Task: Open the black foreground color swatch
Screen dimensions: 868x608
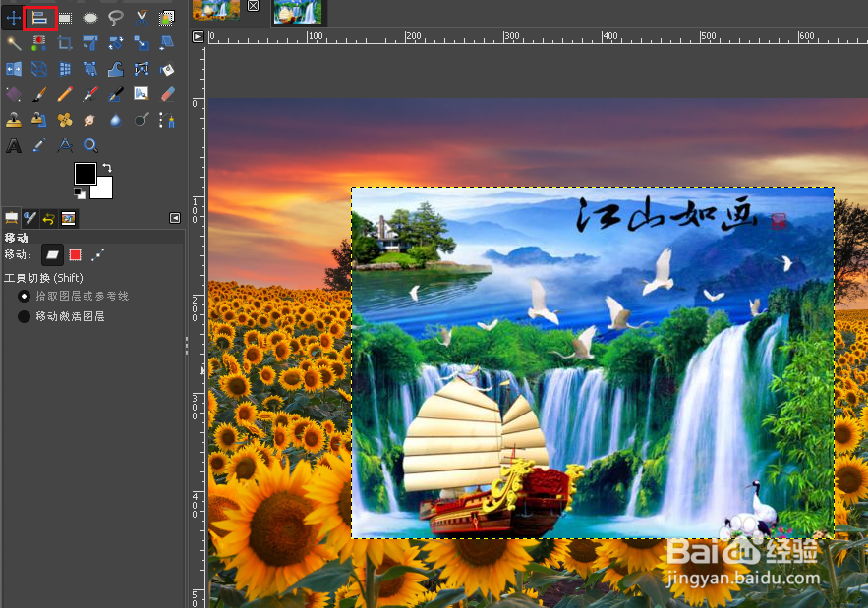Action: (86, 175)
